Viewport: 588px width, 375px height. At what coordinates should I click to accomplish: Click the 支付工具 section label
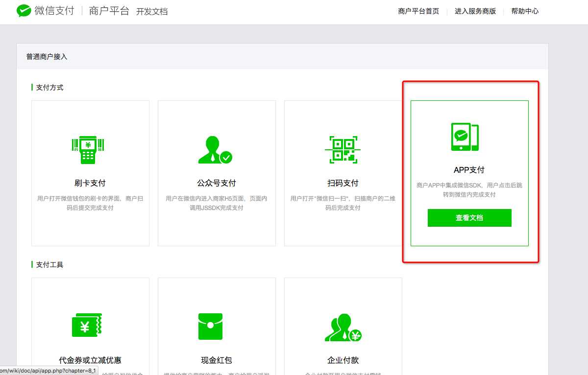(x=49, y=265)
